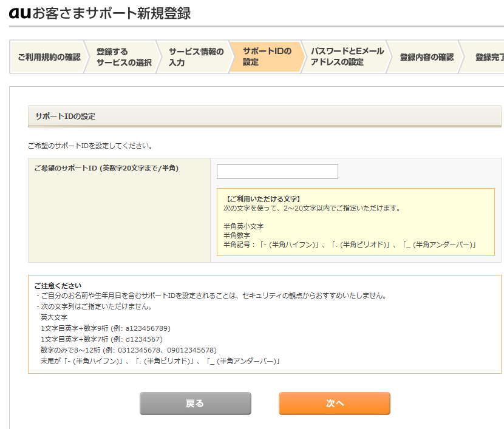504x429 pixels.
Task: Click the ご希望のサポートIDを設定してください instruction text
Action: pyautogui.click(x=90, y=146)
